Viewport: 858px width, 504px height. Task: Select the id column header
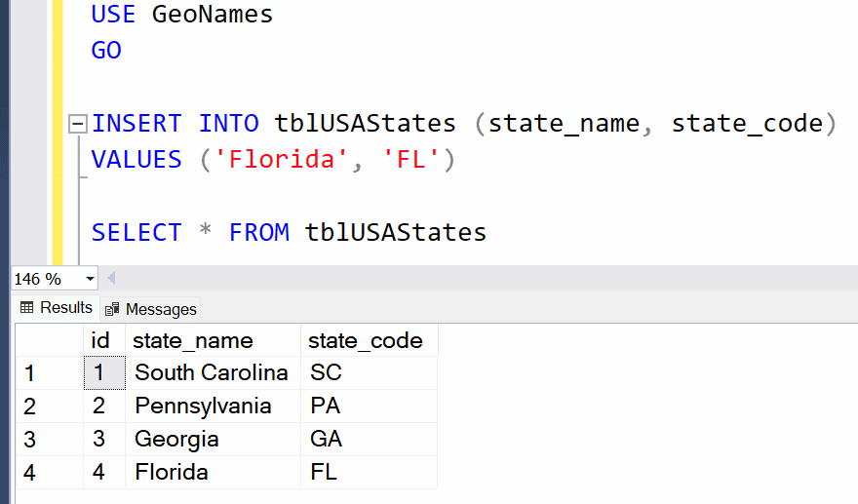104,340
